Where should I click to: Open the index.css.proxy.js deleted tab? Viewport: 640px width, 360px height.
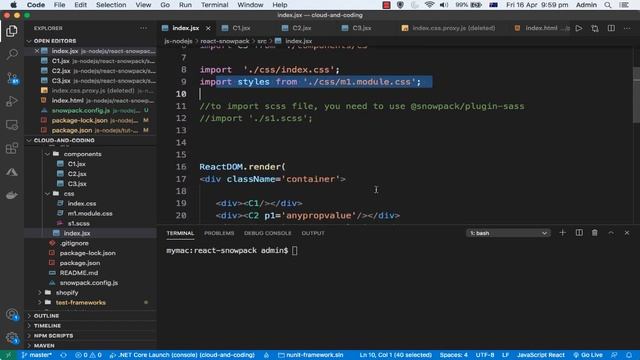click(x=453, y=28)
